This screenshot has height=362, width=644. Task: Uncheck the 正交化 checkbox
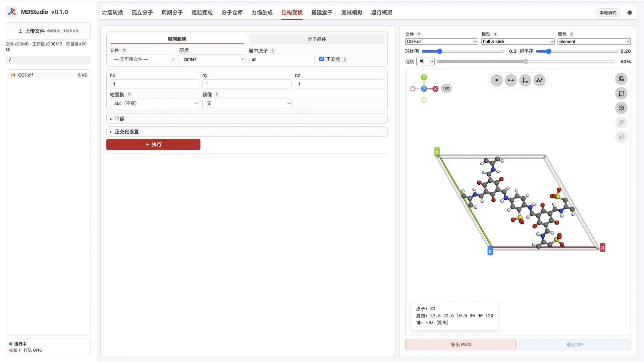(x=321, y=59)
